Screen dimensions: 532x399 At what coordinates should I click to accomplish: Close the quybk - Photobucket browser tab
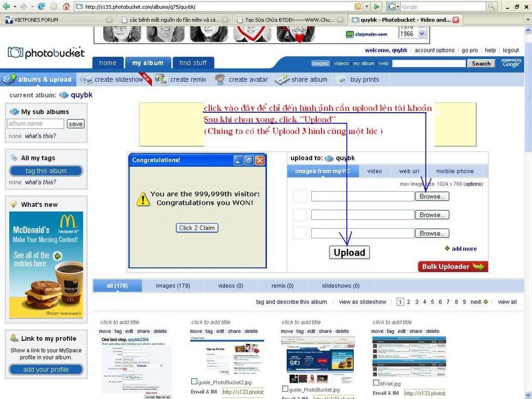click(456, 20)
